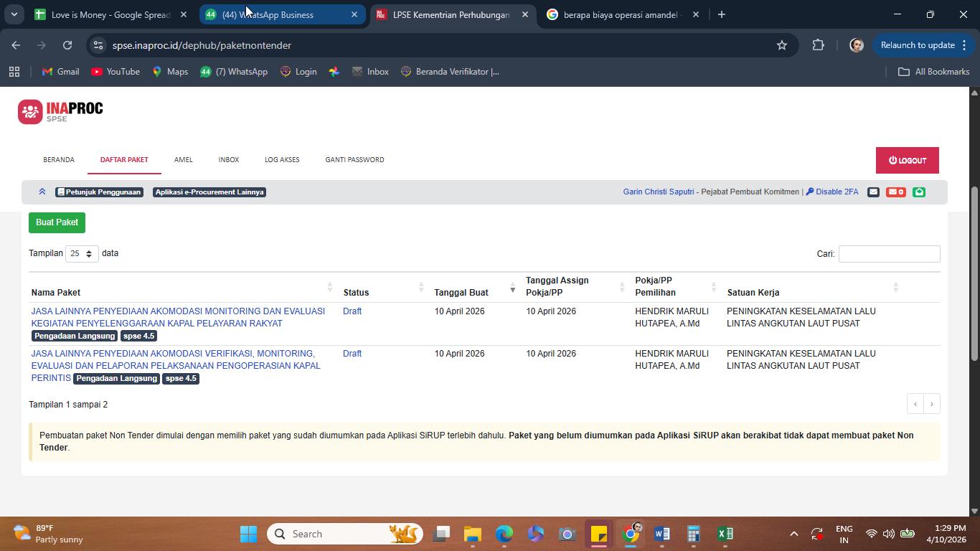
Task: Select Daftar Paket menu
Action: [x=124, y=159]
